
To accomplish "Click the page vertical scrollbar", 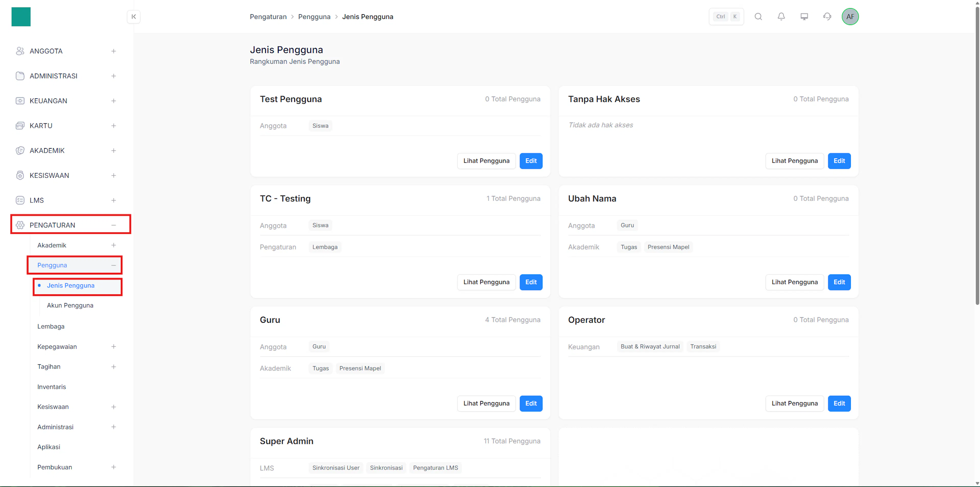I will 977,156.
